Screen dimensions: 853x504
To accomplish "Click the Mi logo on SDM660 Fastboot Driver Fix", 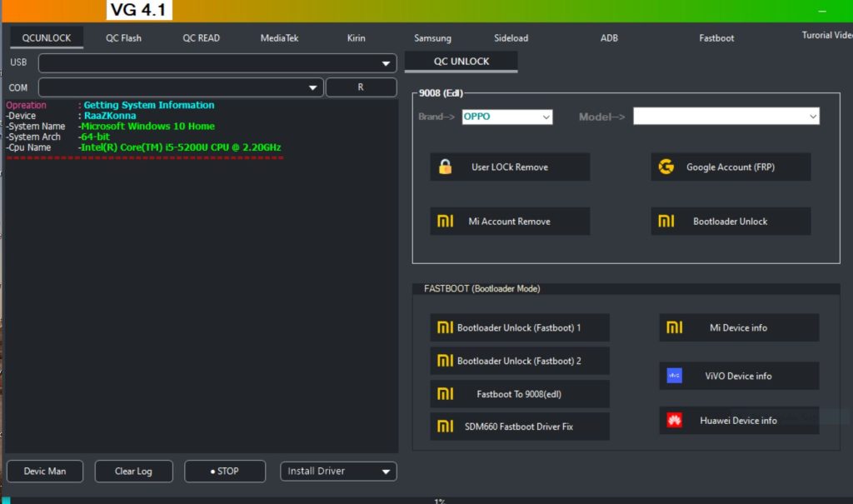I will tap(445, 427).
